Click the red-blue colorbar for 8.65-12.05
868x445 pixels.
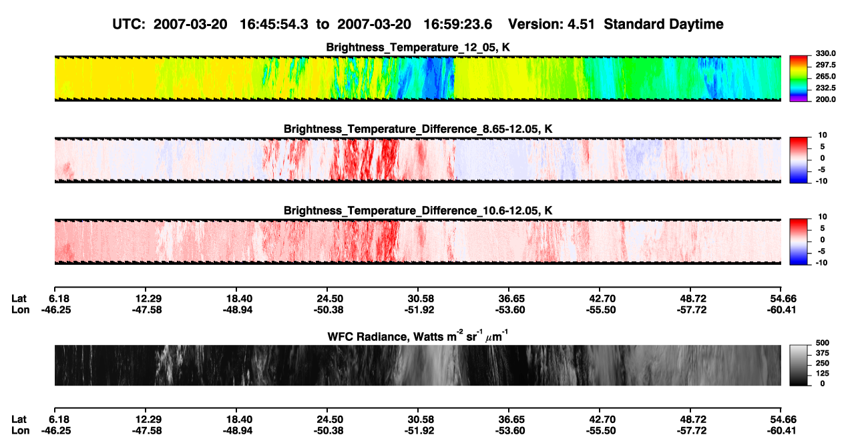click(798, 158)
